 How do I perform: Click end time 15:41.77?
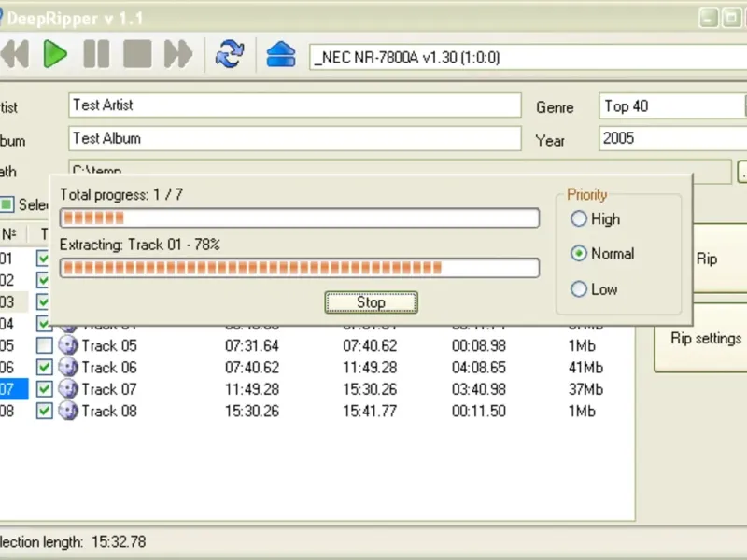tap(370, 411)
